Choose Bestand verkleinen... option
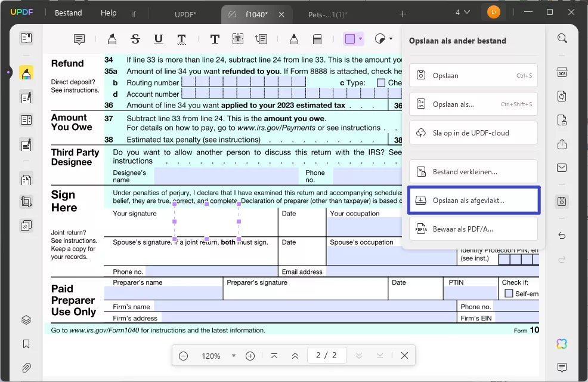 (x=474, y=171)
